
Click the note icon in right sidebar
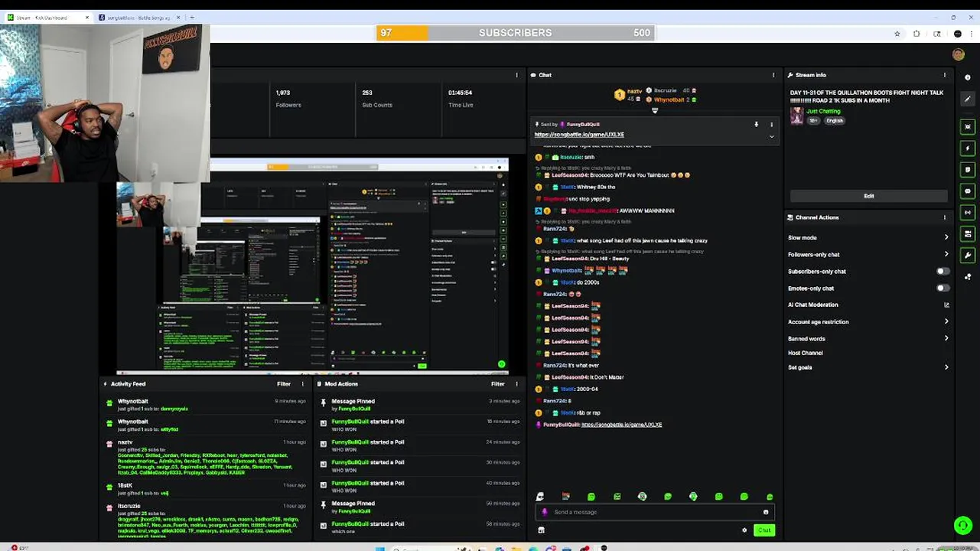(x=968, y=169)
